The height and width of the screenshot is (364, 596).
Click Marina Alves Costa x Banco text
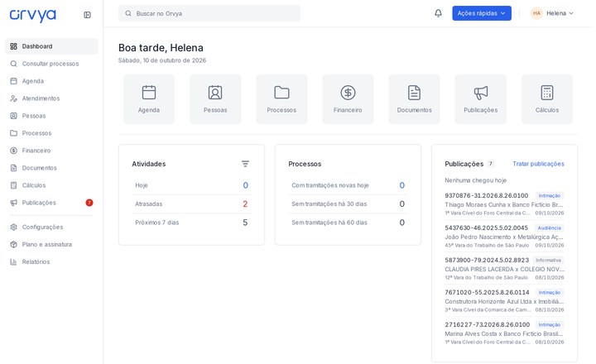(504, 334)
